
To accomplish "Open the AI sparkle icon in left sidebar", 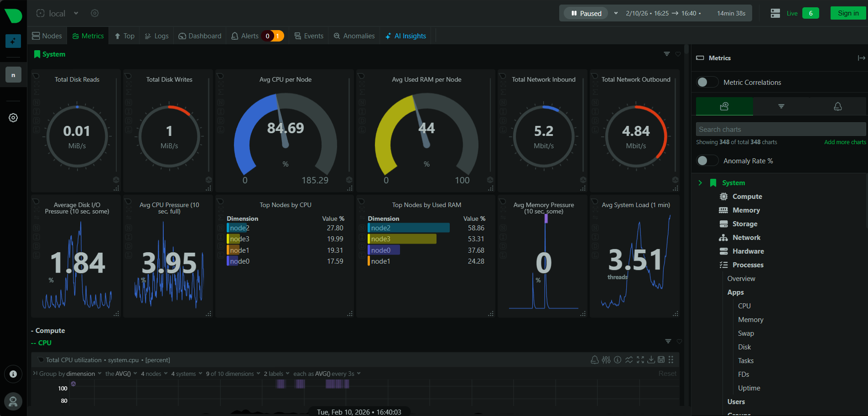I will [13, 41].
